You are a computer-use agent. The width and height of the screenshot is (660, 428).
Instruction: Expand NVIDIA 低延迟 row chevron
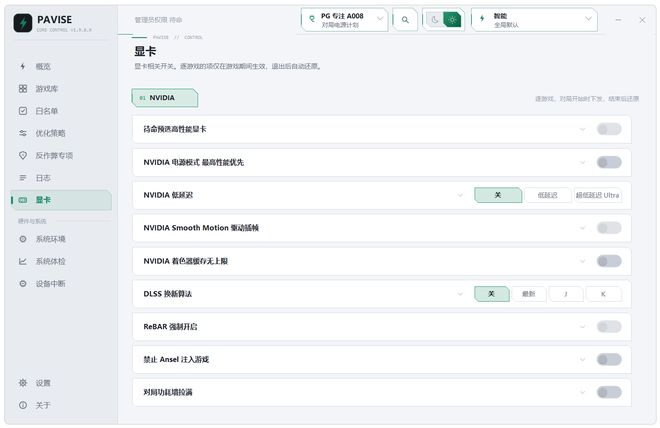pyautogui.click(x=460, y=195)
